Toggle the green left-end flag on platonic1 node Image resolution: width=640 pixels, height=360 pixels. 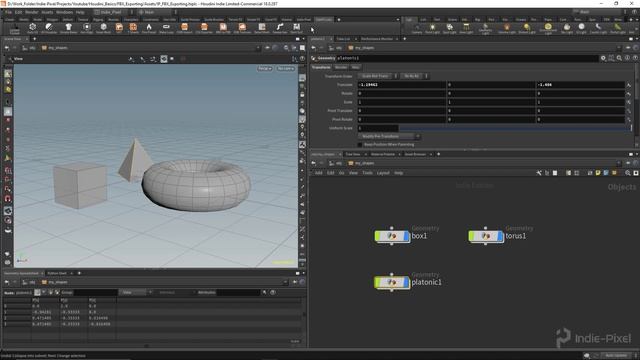378,282
